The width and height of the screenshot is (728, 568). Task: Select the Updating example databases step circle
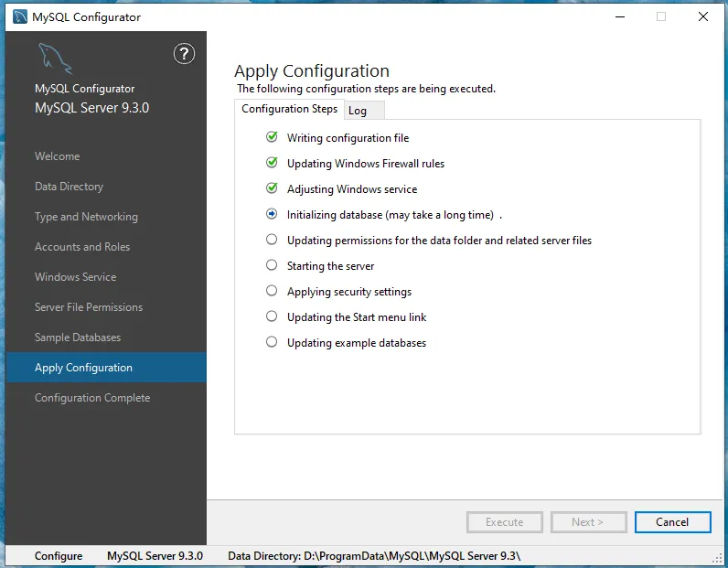point(272,342)
